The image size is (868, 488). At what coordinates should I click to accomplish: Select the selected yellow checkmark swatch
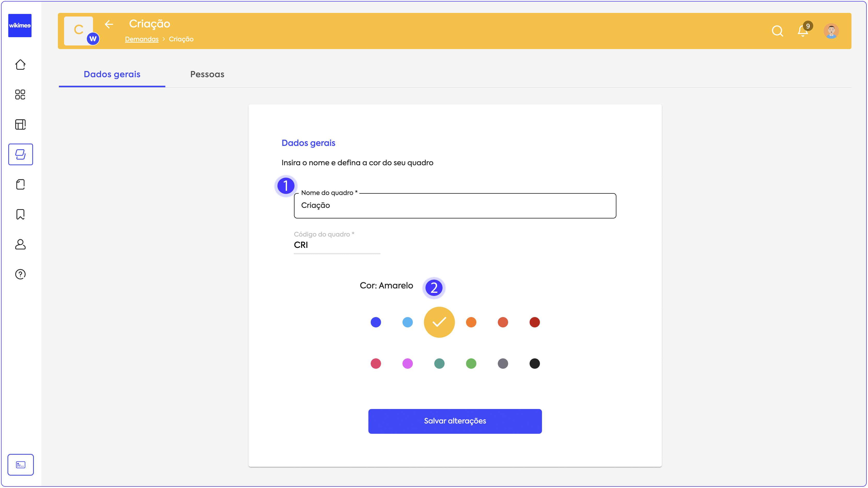coord(439,322)
